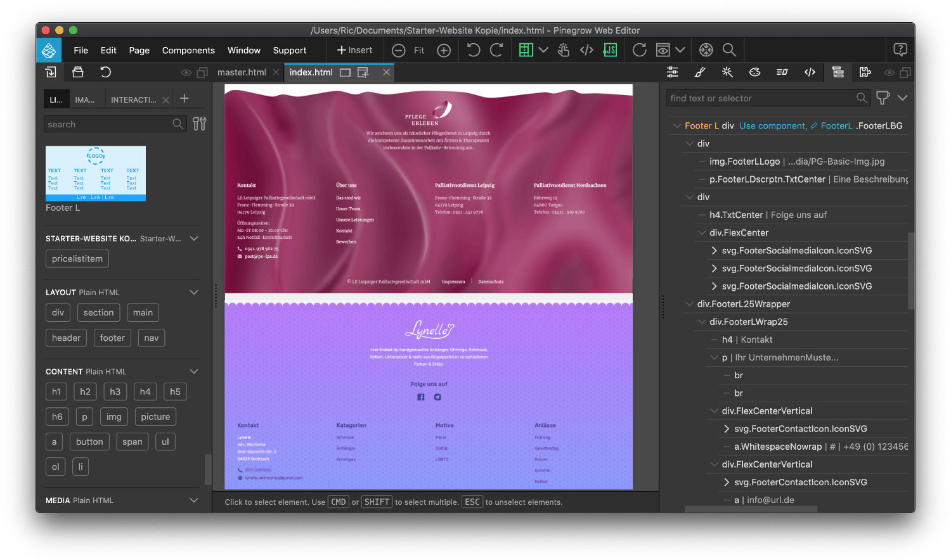Click the Pinegrow pinecone logo icon
This screenshot has height=560, width=951.
click(49, 50)
